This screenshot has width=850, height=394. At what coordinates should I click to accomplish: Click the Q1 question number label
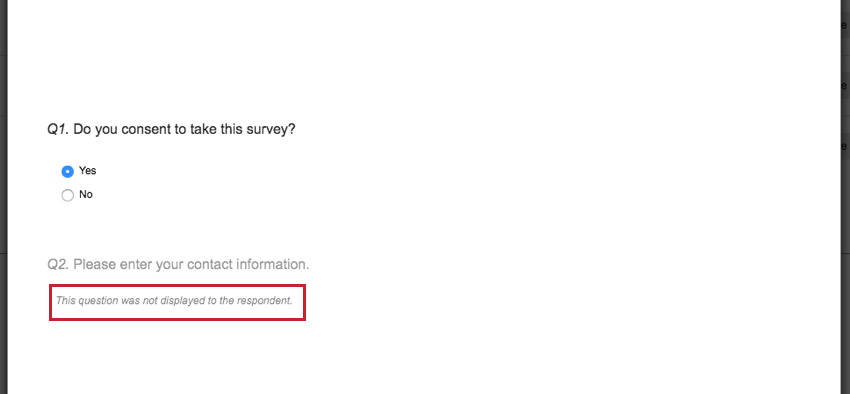[x=58, y=130]
